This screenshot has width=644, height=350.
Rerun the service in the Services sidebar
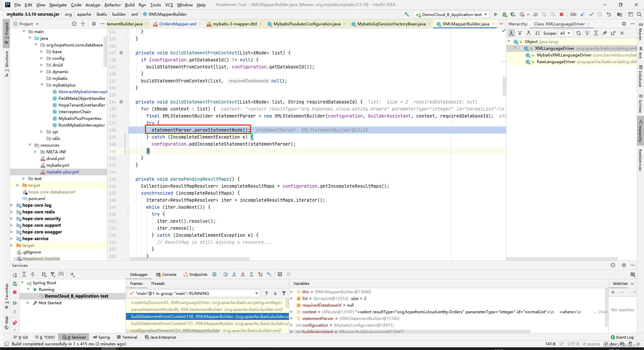coord(15,275)
